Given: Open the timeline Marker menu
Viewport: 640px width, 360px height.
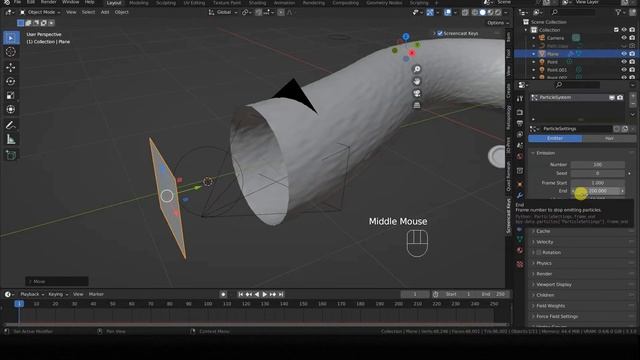Looking at the screenshot, I should point(96,294).
